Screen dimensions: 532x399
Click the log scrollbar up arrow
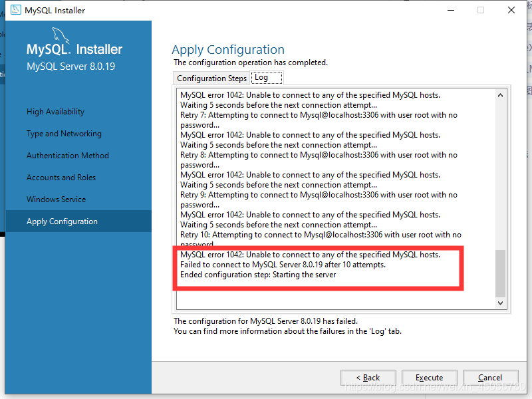point(500,95)
